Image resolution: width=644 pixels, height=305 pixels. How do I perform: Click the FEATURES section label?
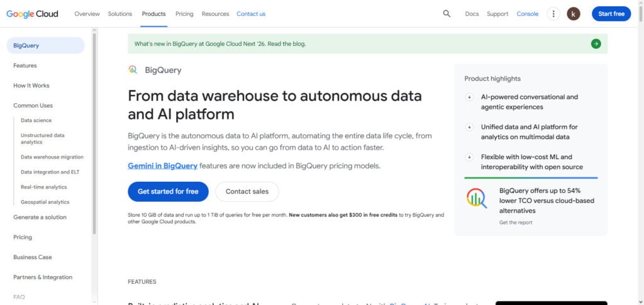142,282
